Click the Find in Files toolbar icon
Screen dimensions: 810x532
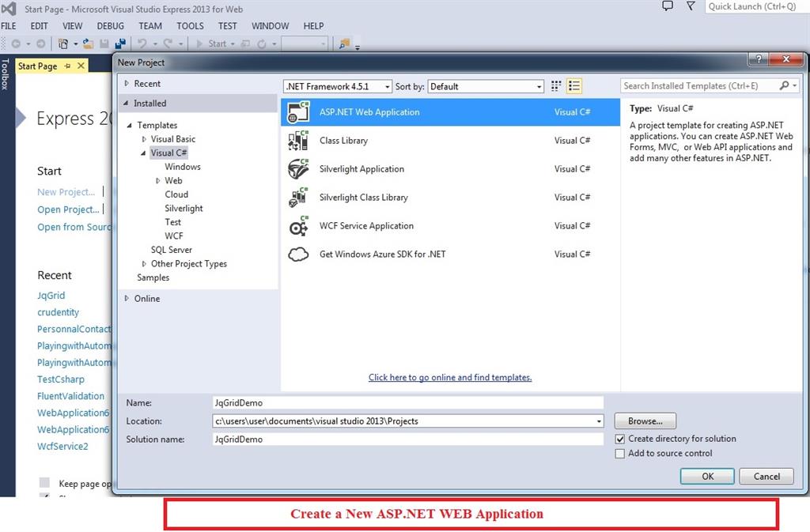coord(344,43)
